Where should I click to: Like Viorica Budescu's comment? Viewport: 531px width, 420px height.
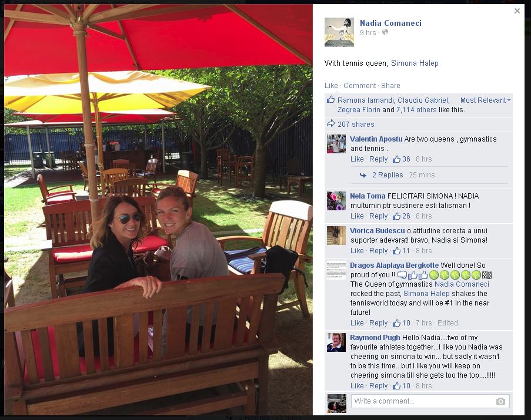pyautogui.click(x=357, y=251)
